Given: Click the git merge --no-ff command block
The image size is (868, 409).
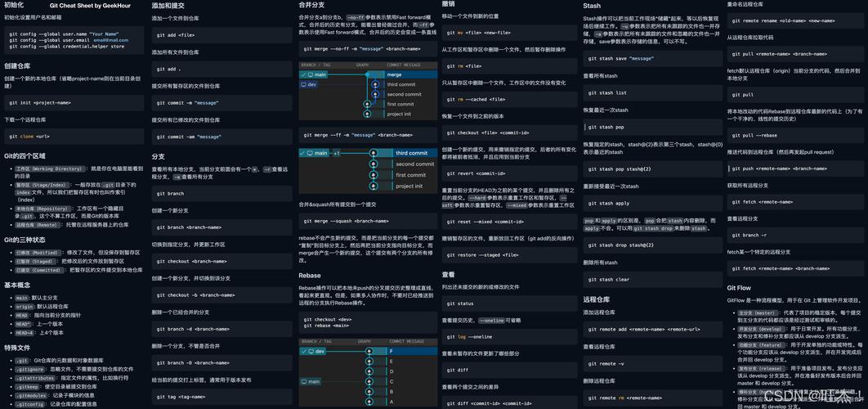Looking at the screenshot, I should 368,49.
